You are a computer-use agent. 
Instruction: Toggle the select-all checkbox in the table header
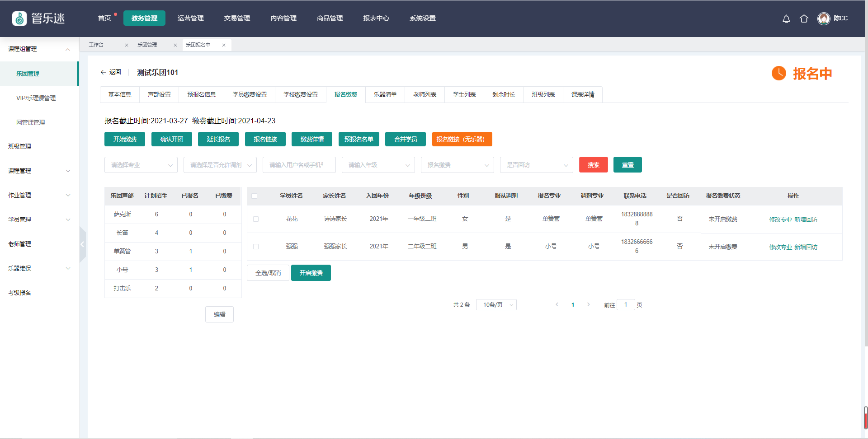(x=255, y=196)
